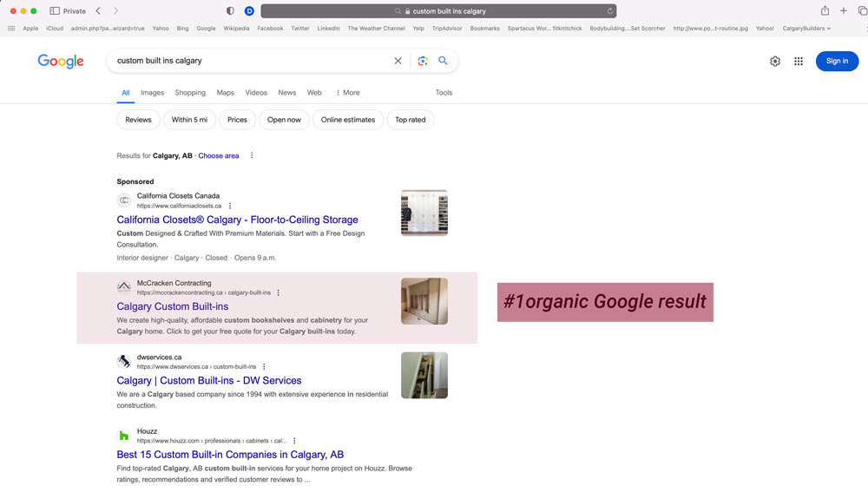Open options menu beside Choose area
868x499 pixels.
pyautogui.click(x=252, y=155)
